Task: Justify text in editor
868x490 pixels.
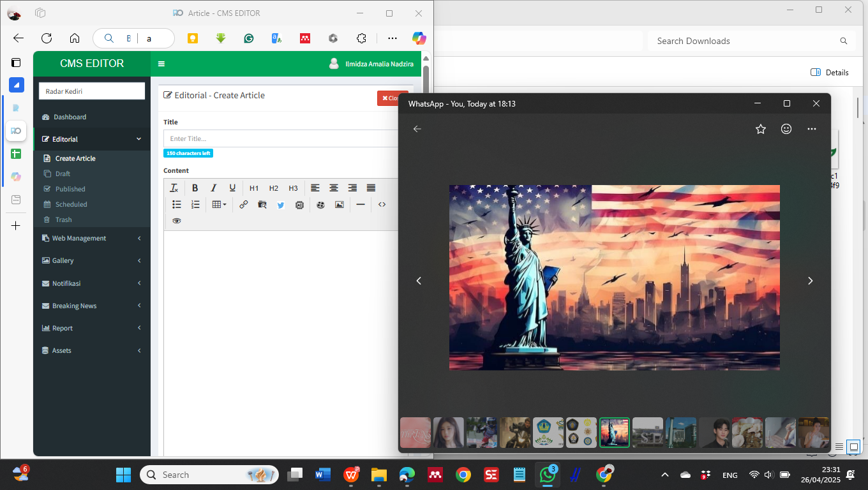Action: coord(371,188)
